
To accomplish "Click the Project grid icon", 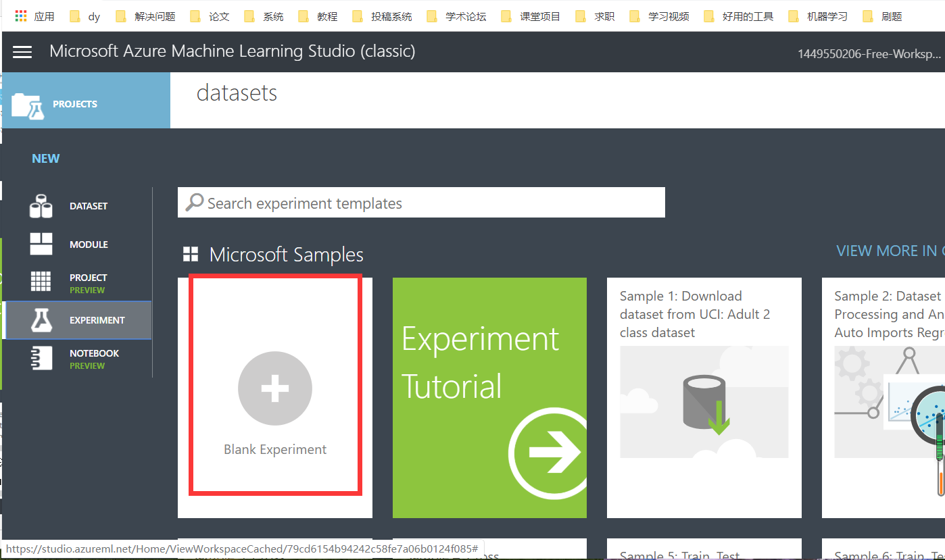I will click(x=41, y=282).
